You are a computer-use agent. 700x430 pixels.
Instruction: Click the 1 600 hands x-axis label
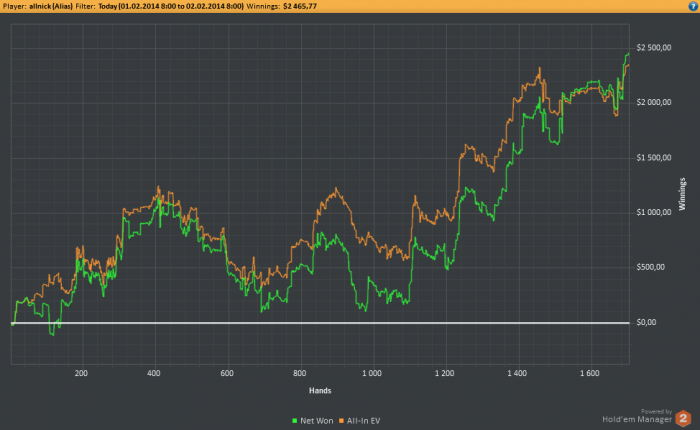(590, 373)
